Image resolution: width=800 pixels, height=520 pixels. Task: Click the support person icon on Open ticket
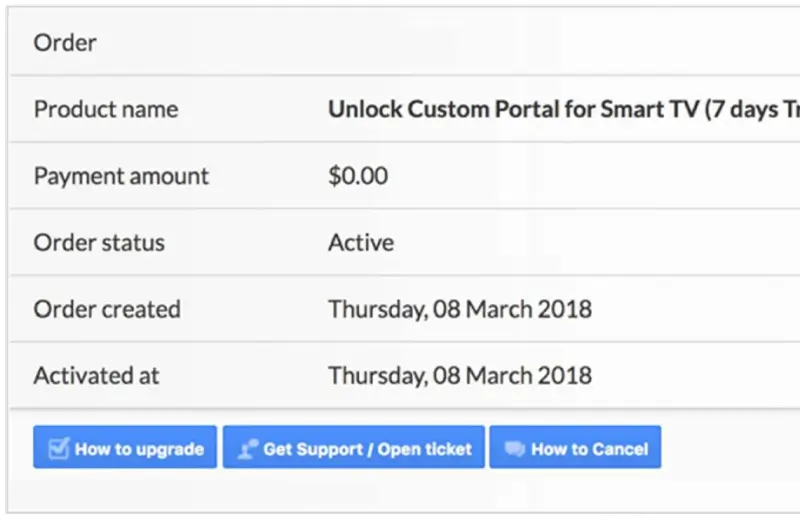(247, 449)
